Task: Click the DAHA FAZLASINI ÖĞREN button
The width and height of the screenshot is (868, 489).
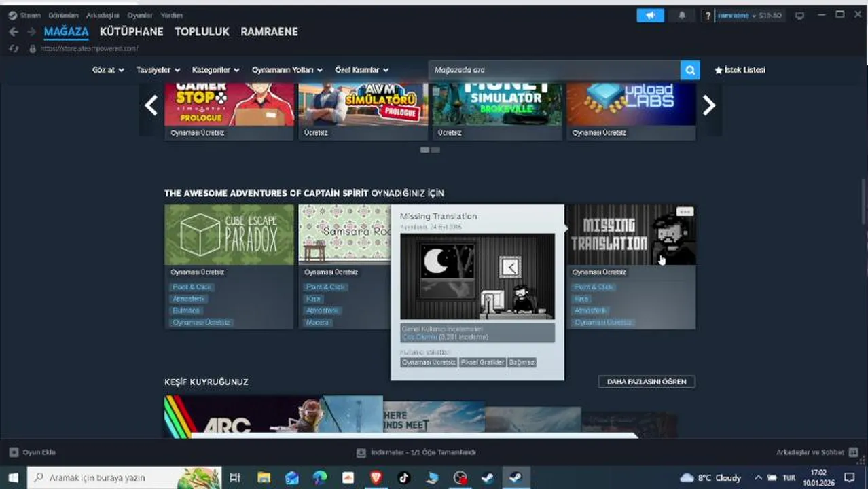Action: (647, 382)
